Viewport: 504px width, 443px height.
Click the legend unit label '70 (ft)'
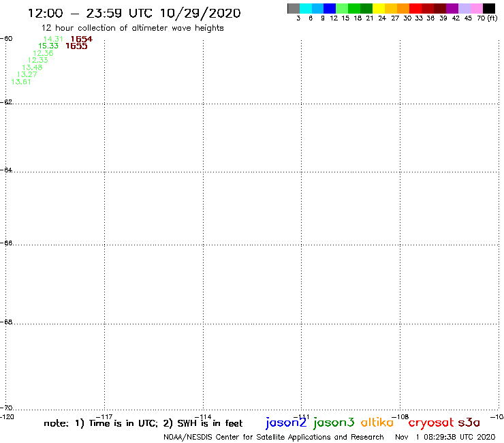pyautogui.click(x=487, y=18)
